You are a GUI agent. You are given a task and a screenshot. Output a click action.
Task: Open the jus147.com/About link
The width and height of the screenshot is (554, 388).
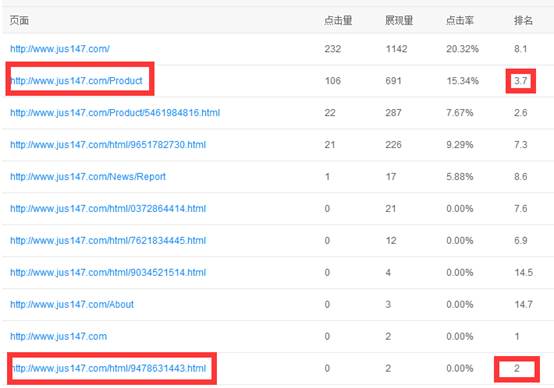coord(72,305)
